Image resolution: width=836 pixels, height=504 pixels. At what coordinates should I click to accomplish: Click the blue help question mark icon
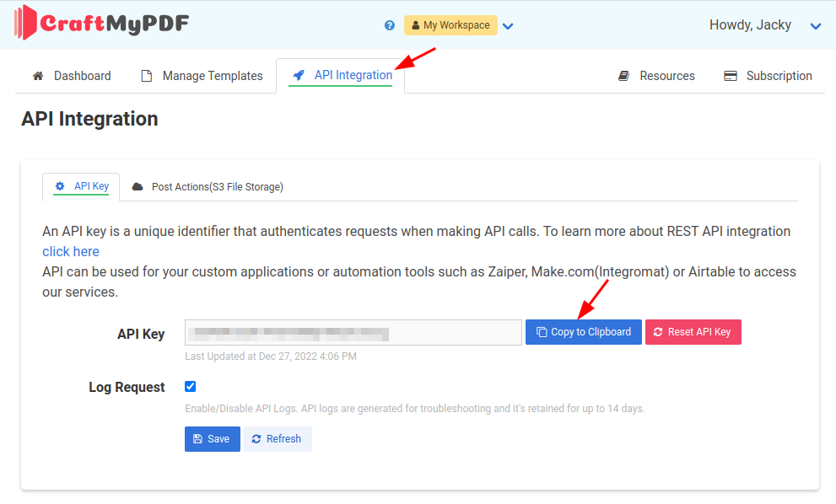pyautogui.click(x=390, y=25)
